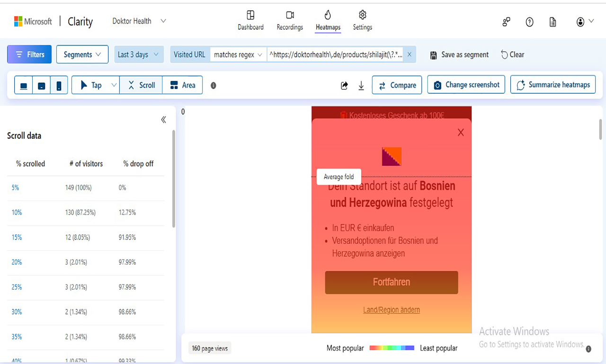The height and width of the screenshot is (364, 606).
Task: Open the feedback community icon in the header
Action: tap(507, 22)
